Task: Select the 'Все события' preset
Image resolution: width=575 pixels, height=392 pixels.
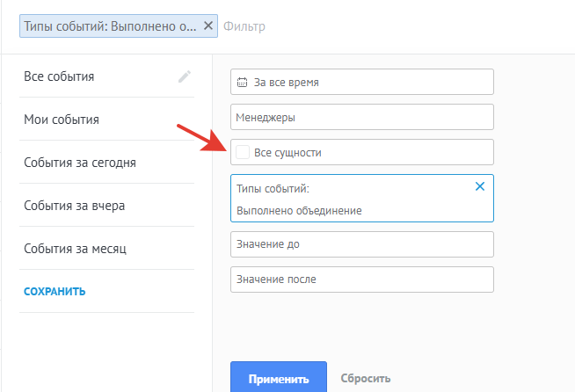Action: (x=59, y=76)
